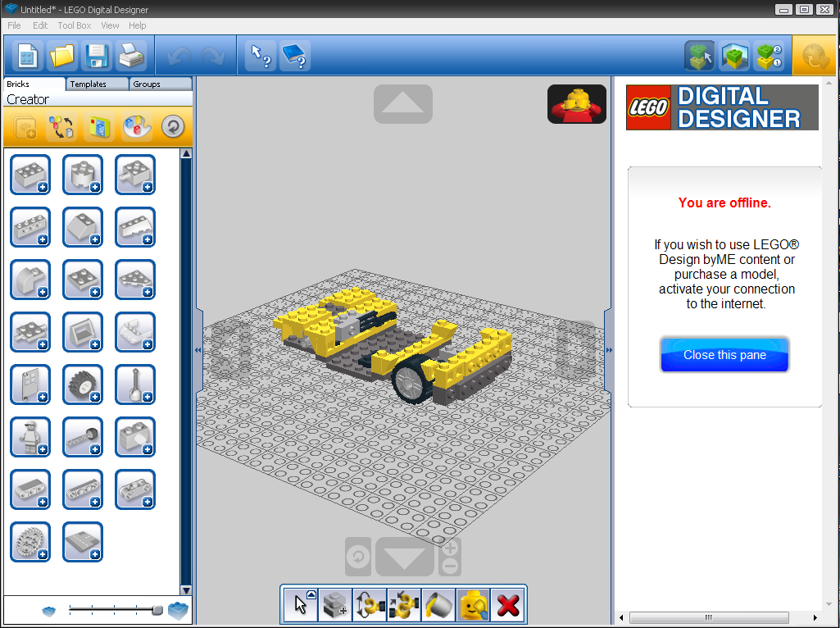Switch to the Groups tab

[x=160, y=84]
